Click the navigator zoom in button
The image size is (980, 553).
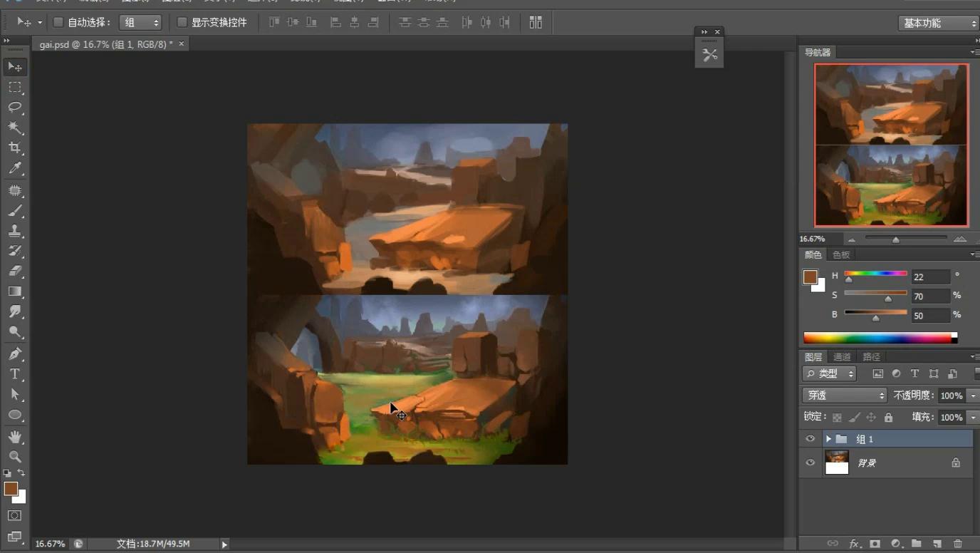point(960,239)
